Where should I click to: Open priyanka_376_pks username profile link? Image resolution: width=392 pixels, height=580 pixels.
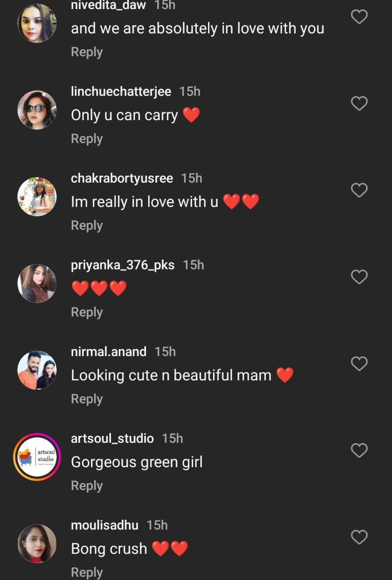coord(122,265)
